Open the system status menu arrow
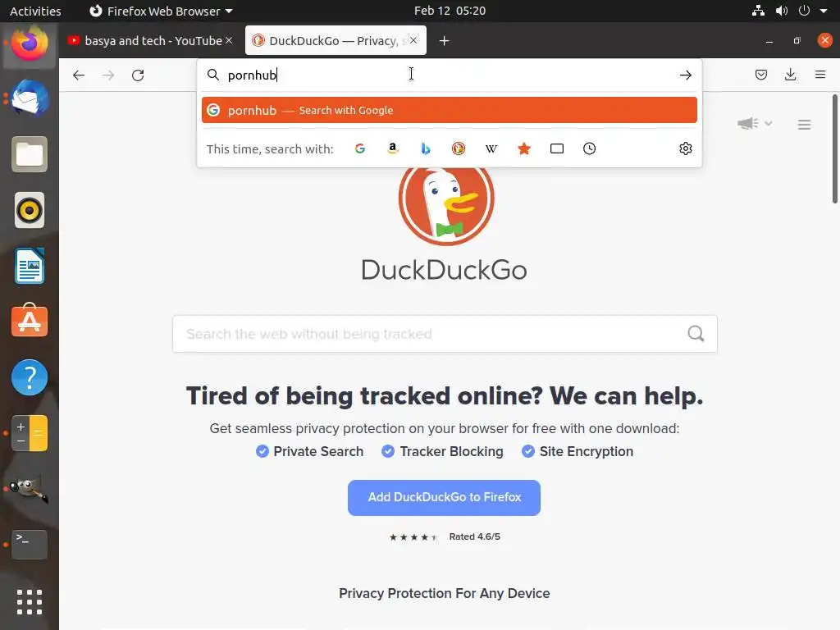The image size is (840, 630). [x=824, y=11]
